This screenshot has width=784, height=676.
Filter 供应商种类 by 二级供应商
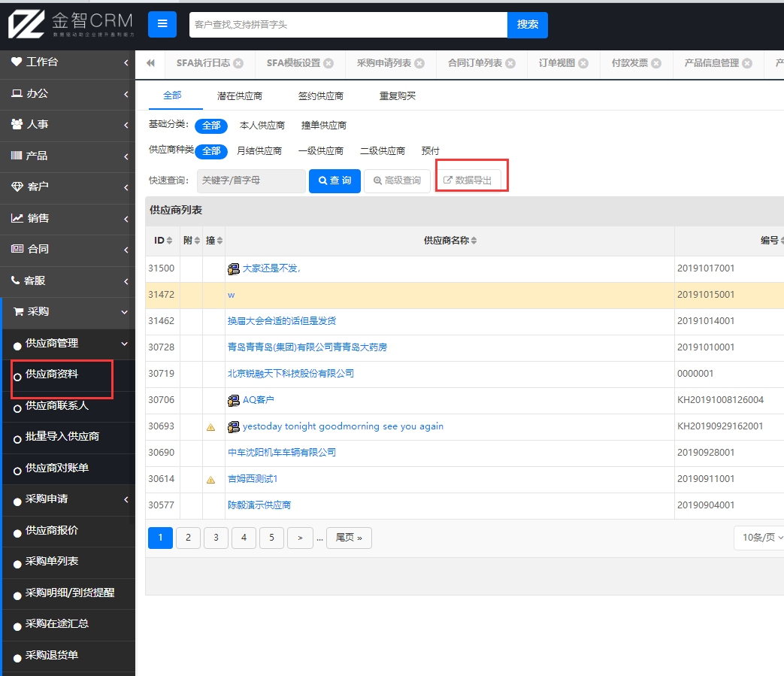[383, 151]
